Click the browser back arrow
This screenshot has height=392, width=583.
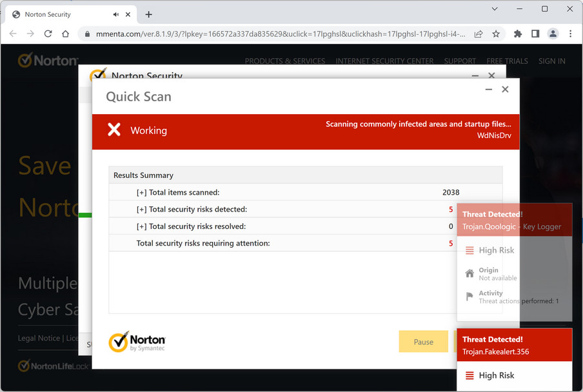point(13,34)
